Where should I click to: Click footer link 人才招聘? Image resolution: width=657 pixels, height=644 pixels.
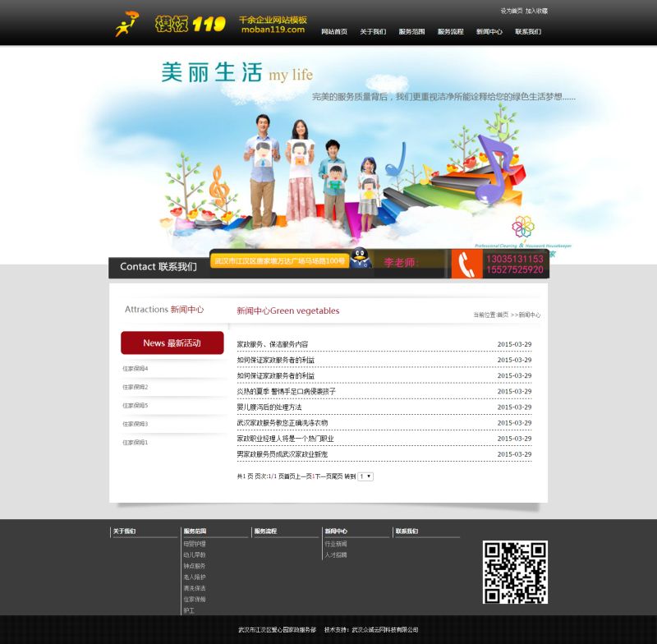[x=336, y=554]
